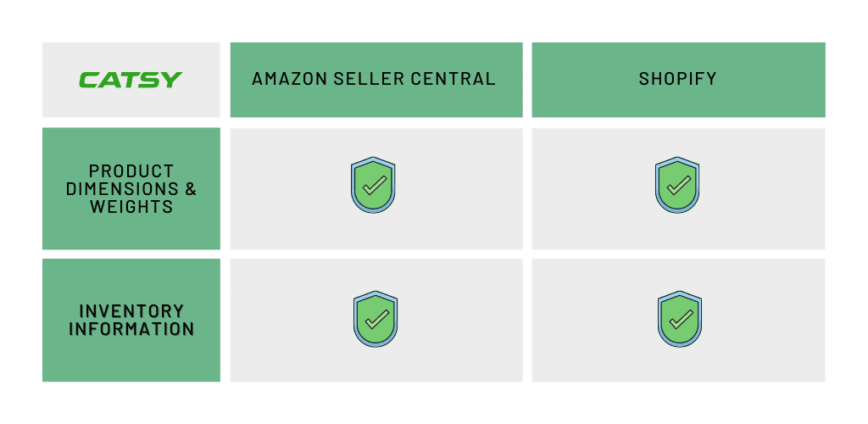Click Amazon's Inventory Information shield icon
Viewport: 868px width, 424px height.
tap(376, 319)
